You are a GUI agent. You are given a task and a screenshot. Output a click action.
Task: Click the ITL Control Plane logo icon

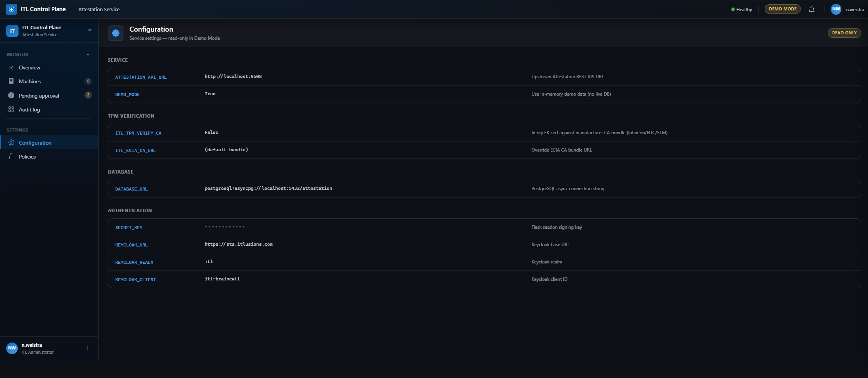pos(12,9)
